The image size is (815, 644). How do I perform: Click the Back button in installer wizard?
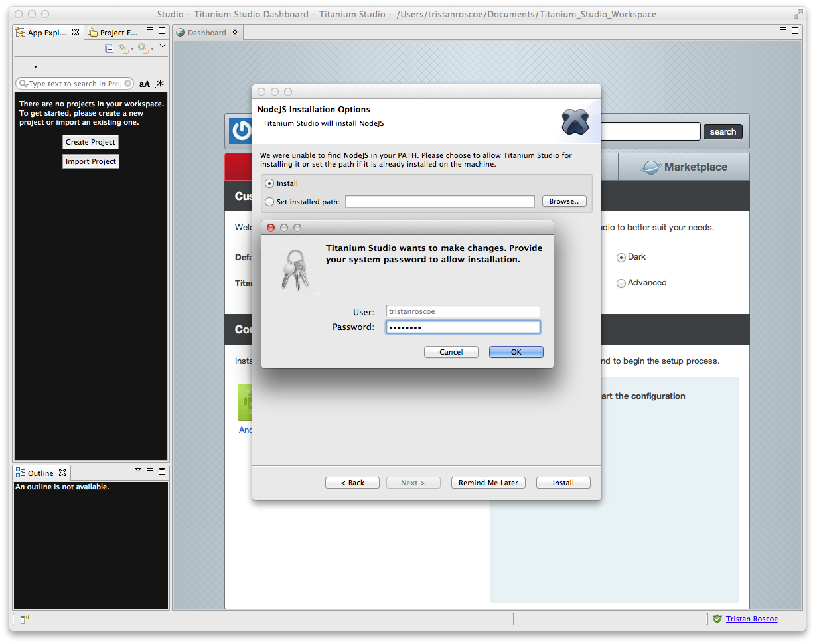tap(352, 483)
